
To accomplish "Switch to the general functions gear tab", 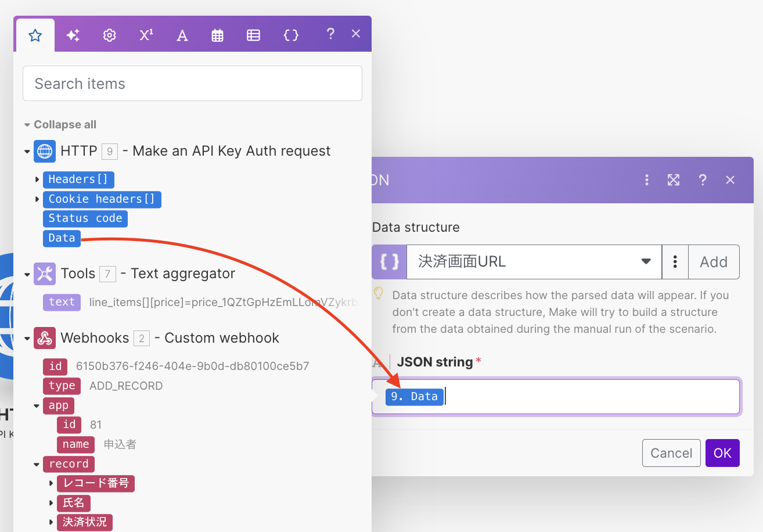I will click(109, 35).
